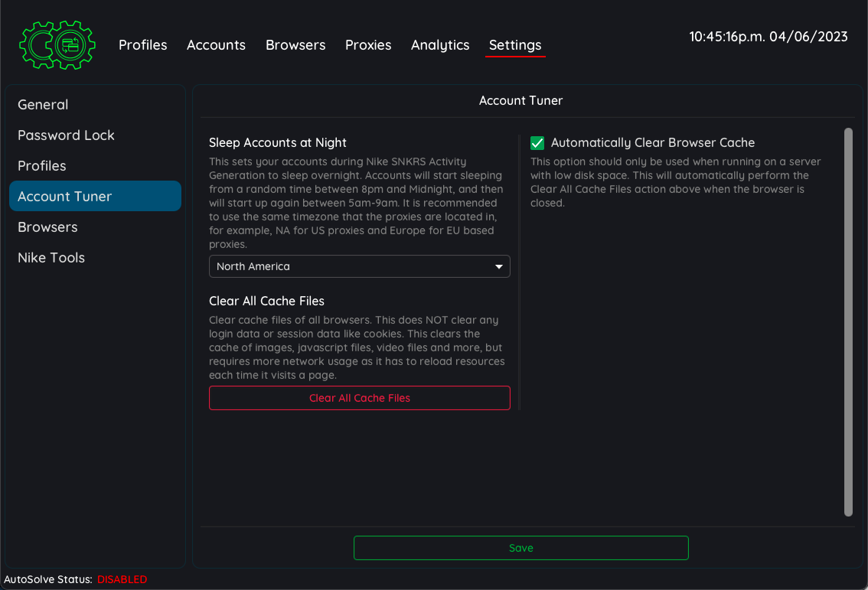View the Analytics tab

pyautogui.click(x=440, y=45)
